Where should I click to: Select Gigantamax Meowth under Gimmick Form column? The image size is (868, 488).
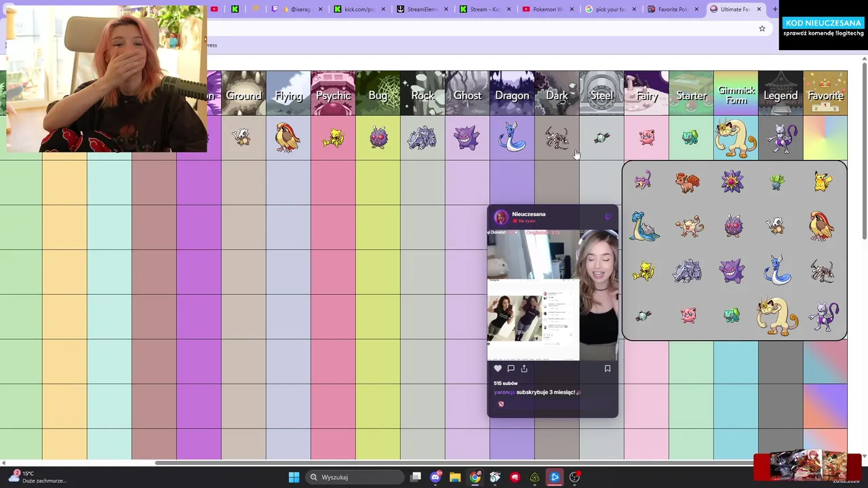coord(736,138)
